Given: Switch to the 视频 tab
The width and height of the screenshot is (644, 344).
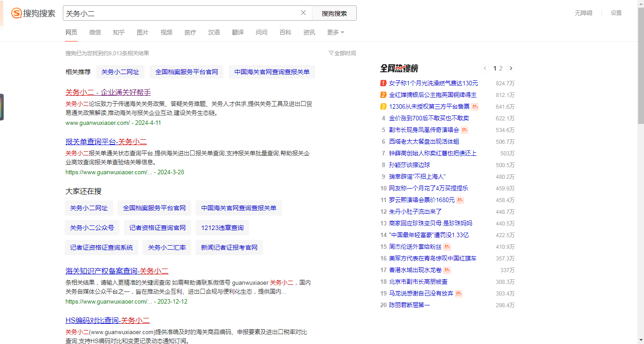Looking at the screenshot, I should click(x=166, y=32).
